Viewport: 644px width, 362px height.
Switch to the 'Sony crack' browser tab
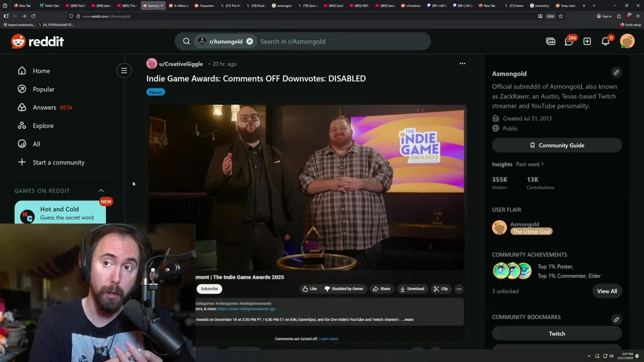tap(565, 6)
